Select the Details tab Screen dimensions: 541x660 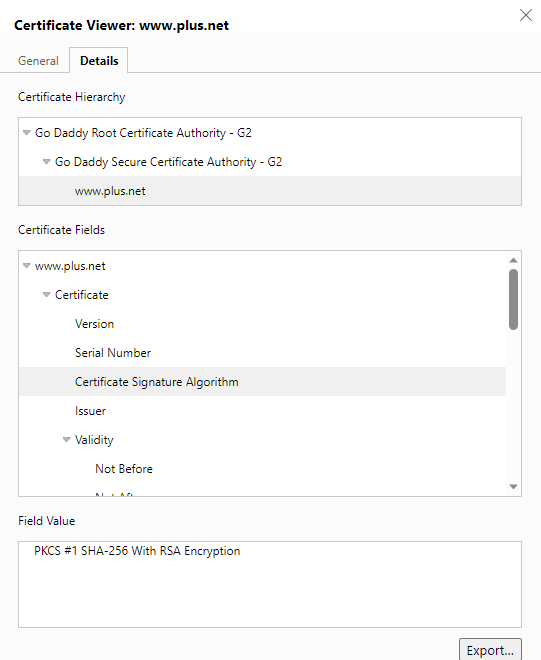click(99, 61)
